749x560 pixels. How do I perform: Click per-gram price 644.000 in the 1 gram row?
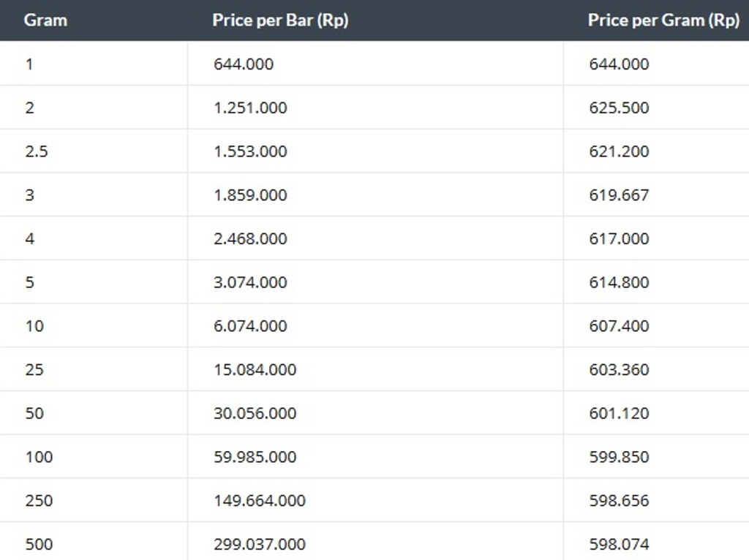(x=619, y=64)
